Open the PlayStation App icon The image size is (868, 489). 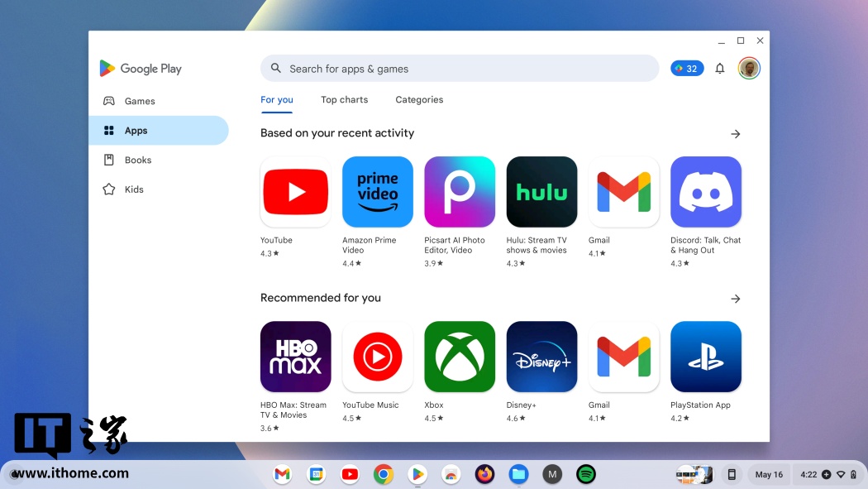pyautogui.click(x=706, y=357)
